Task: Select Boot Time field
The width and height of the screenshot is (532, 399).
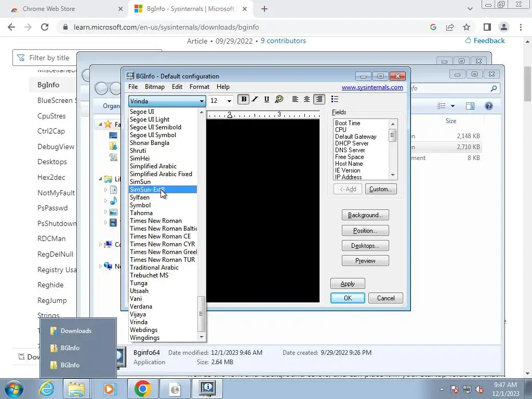Action: click(x=362, y=123)
